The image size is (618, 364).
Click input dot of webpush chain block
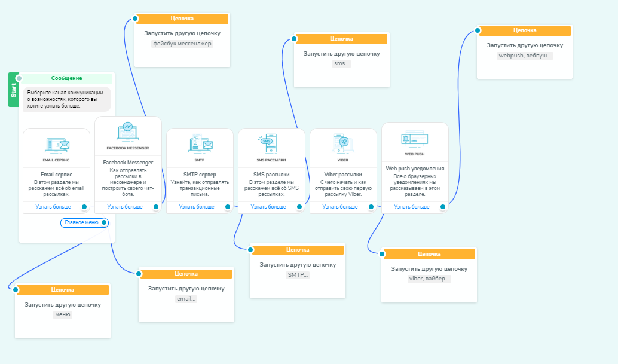click(478, 30)
